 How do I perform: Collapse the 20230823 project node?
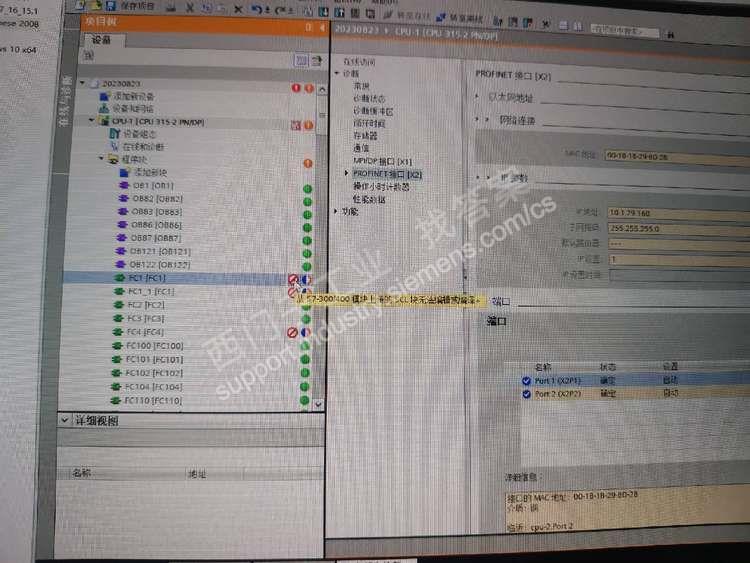pos(83,83)
